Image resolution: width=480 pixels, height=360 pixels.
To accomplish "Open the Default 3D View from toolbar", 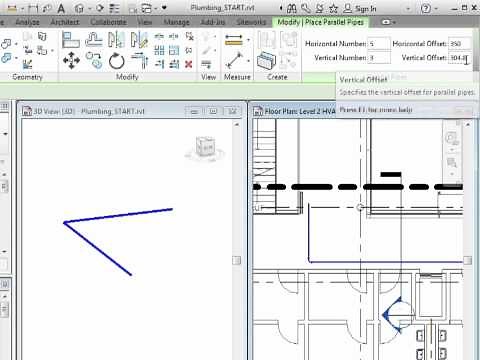I will [79, 8].
